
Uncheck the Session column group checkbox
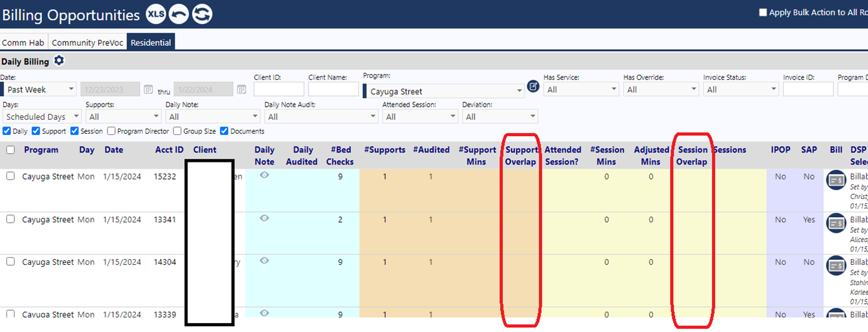tap(74, 131)
